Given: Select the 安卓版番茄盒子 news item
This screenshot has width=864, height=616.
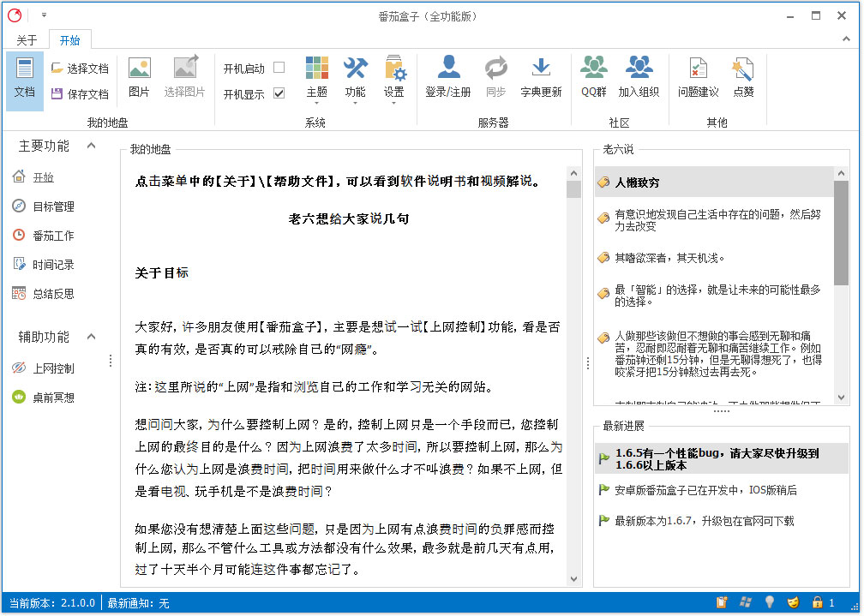Looking at the screenshot, I should point(722,490).
